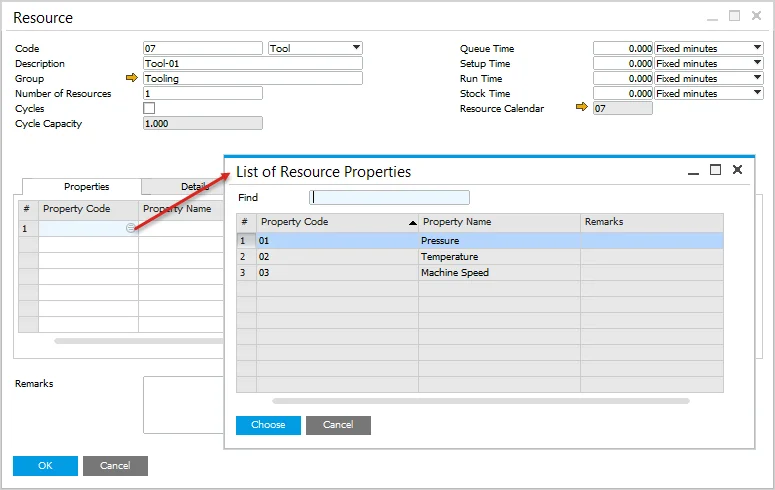Screen dimensions: 775x490
Task: Cancel the List of Resource Properties dialog
Action: point(338,425)
